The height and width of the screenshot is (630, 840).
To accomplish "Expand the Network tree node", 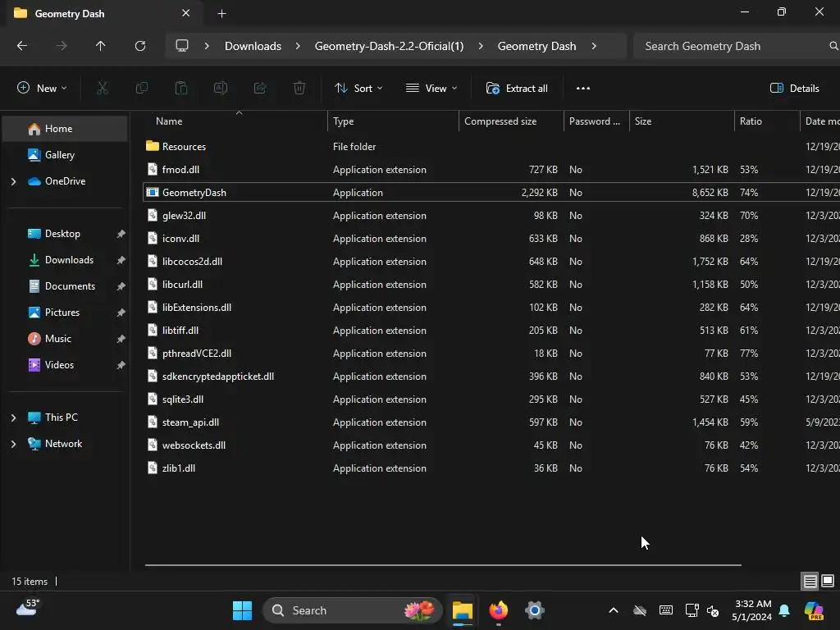I will pyautogui.click(x=13, y=444).
